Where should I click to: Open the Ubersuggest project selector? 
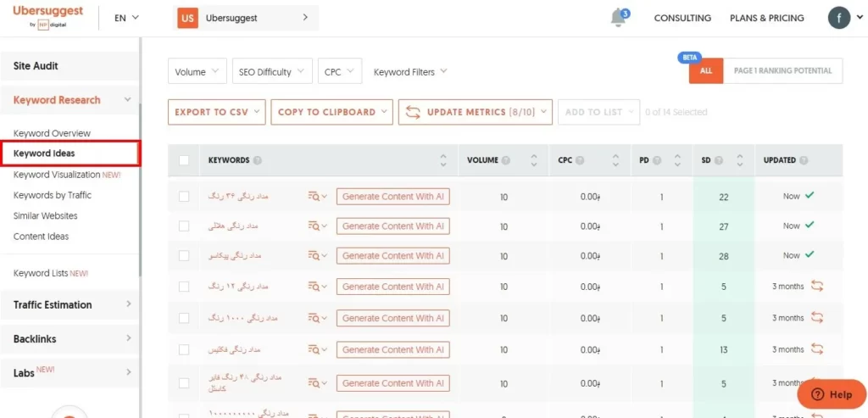tap(246, 18)
